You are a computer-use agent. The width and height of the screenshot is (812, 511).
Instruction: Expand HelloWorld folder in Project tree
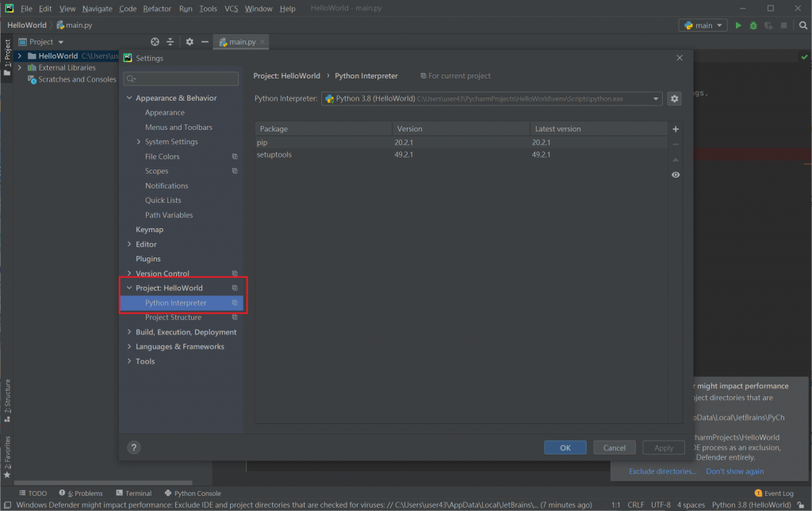pos(20,56)
